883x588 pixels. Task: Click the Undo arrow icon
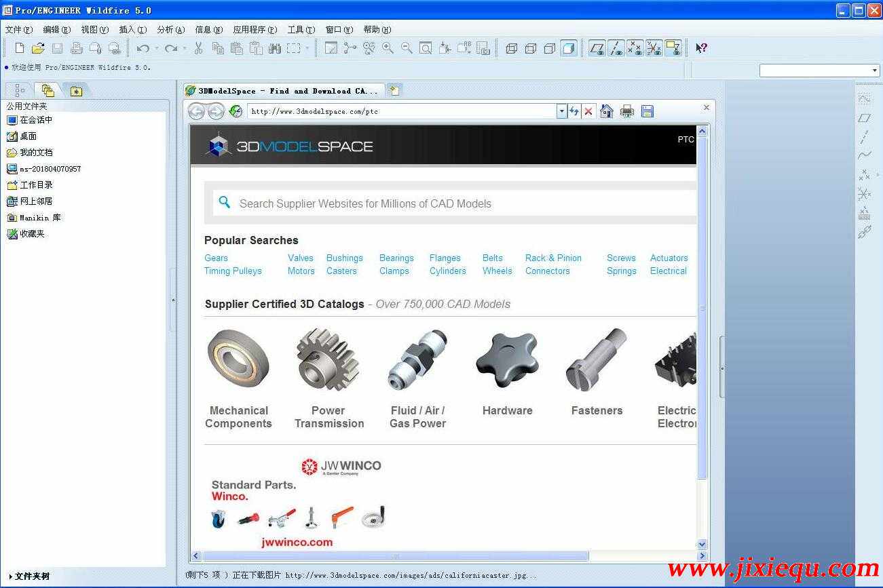pos(143,48)
